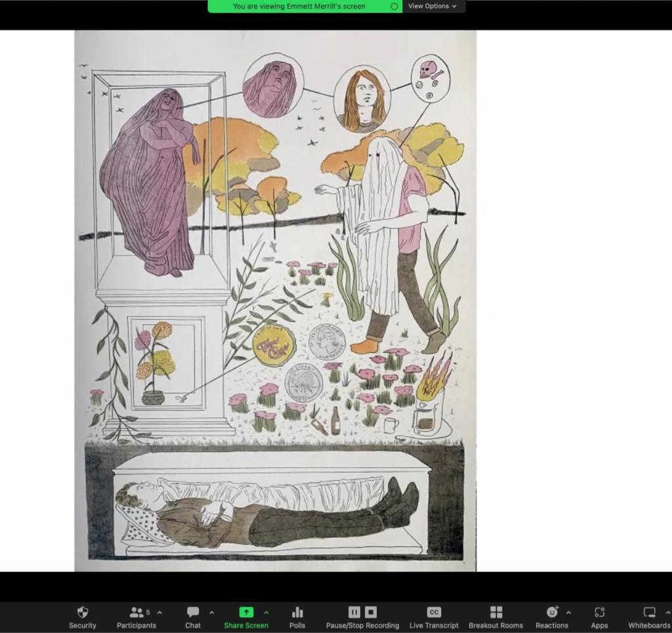Click the green screen-viewing notification bar

pyautogui.click(x=299, y=6)
